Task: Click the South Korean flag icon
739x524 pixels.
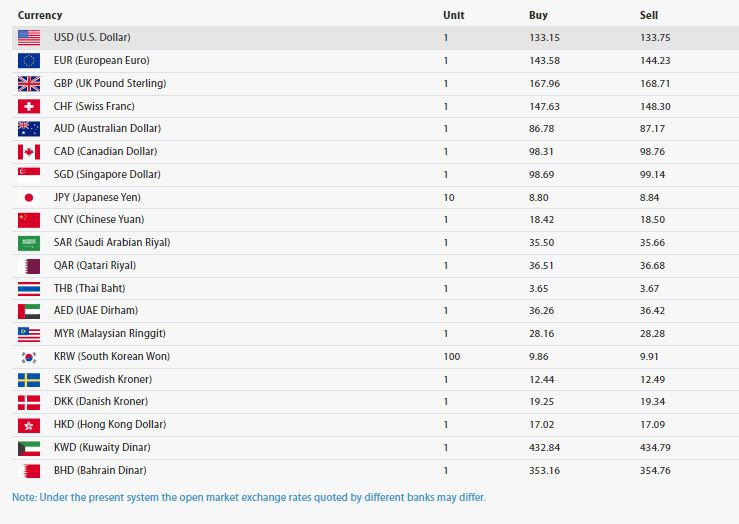Action: tap(29, 357)
